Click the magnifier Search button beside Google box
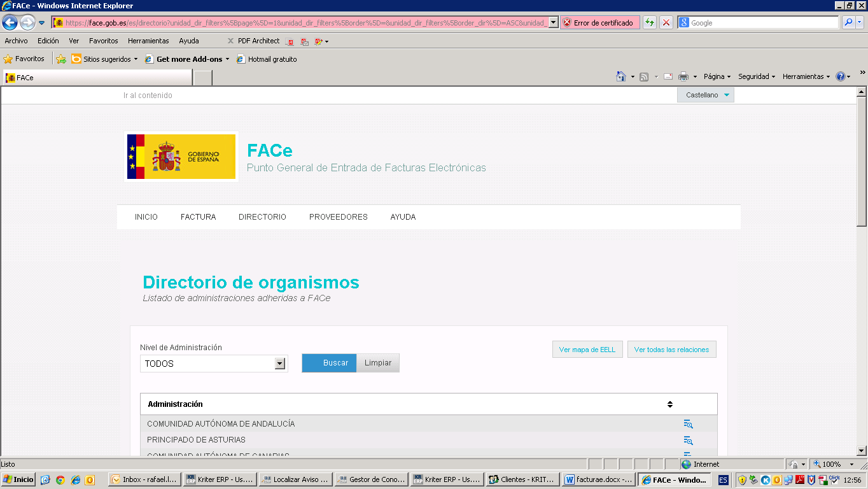This screenshot has height=489, width=868. 848,23
